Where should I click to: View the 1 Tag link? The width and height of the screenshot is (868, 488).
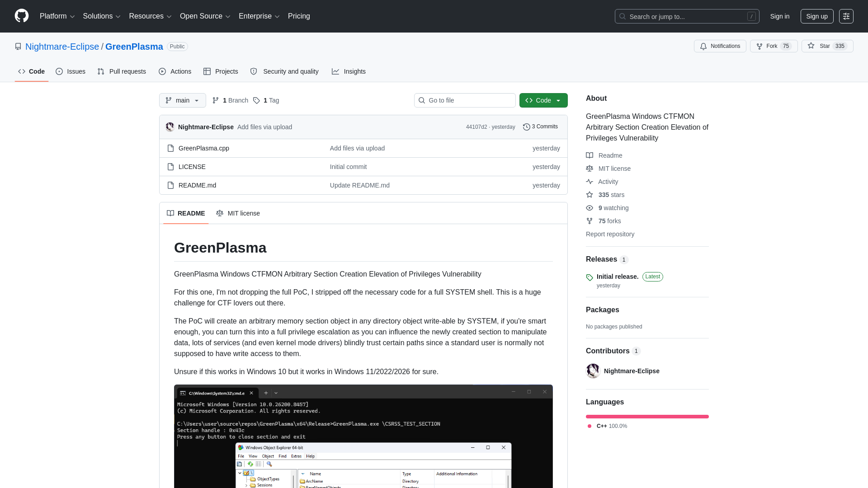click(266, 100)
